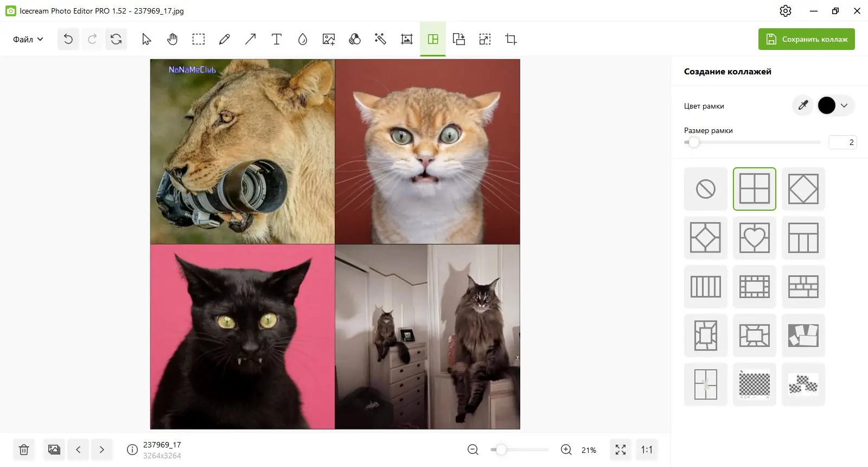The width and height of the screenshot is (868, 467).
Task: Choose the rectangular selection tool
Action: click(199, 39)
